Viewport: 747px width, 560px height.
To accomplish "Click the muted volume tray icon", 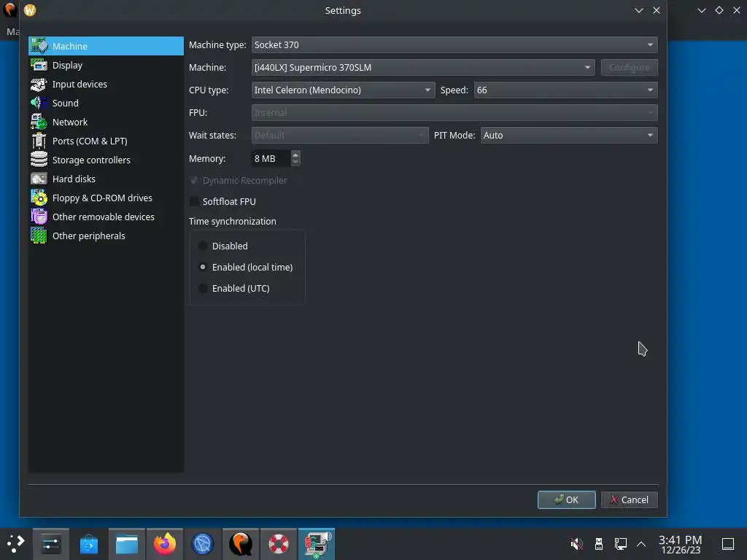I will 576,544.
